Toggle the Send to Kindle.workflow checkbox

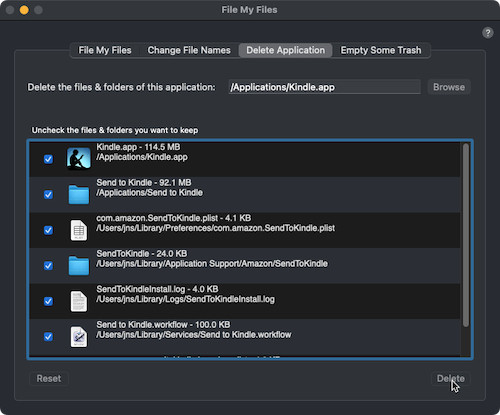click(48, 337)
